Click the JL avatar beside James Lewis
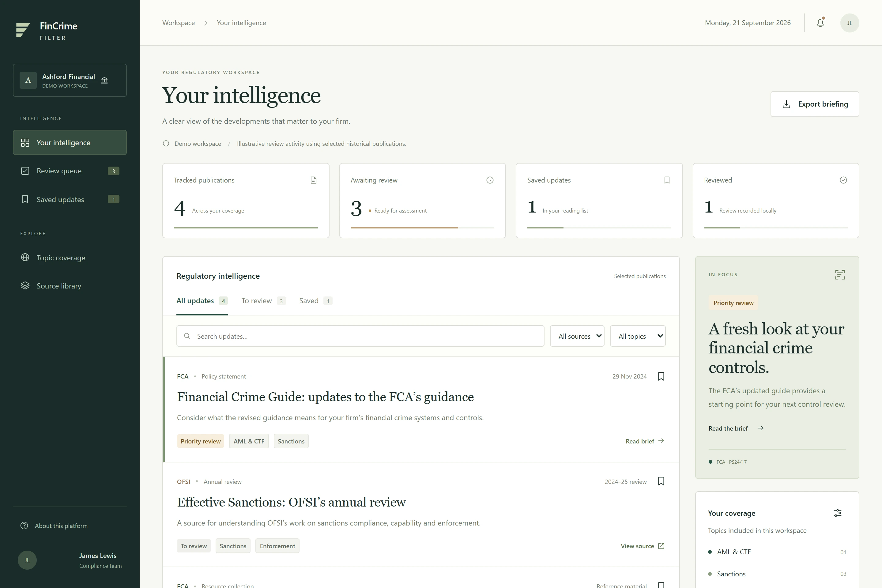Viewport: 882px width, 588px height. 27,560
